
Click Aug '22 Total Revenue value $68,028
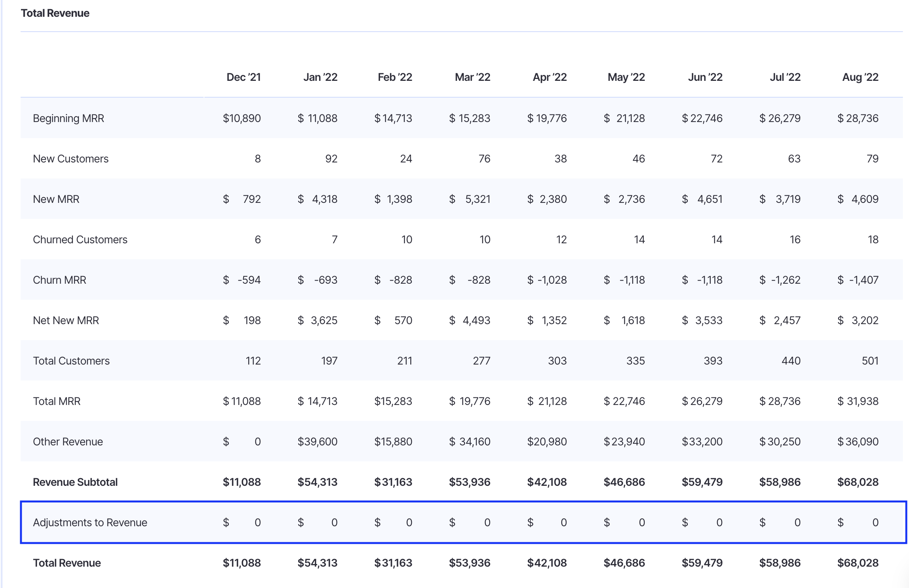[858, 563]
